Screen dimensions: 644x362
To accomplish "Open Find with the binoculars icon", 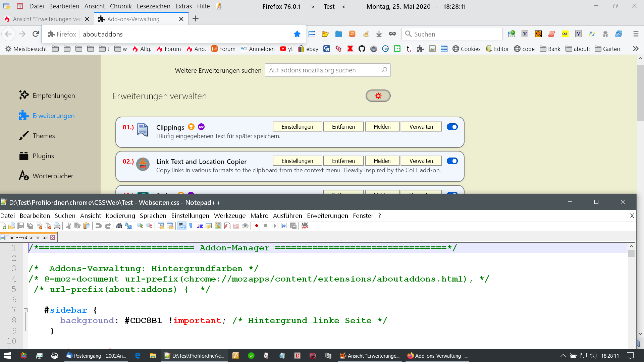I will tap(119, 226).
